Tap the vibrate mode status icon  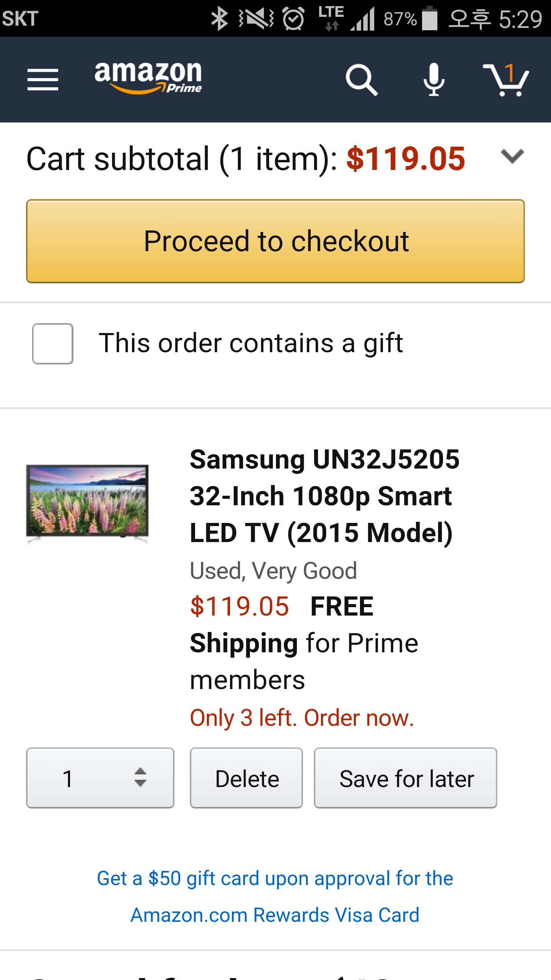256,18
